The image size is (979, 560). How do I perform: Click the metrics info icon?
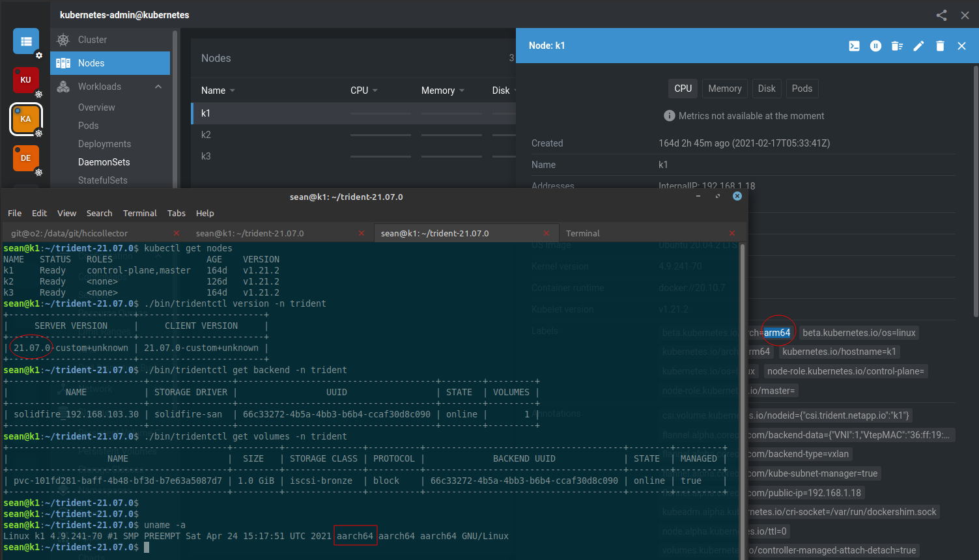pyautogui.click(x=669, y=116)
